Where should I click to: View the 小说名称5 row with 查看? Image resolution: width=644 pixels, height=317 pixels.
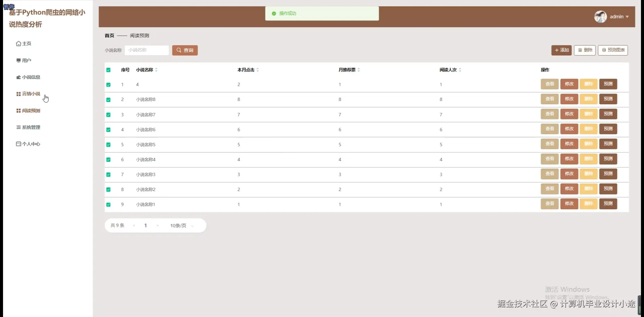pos(550,144)
